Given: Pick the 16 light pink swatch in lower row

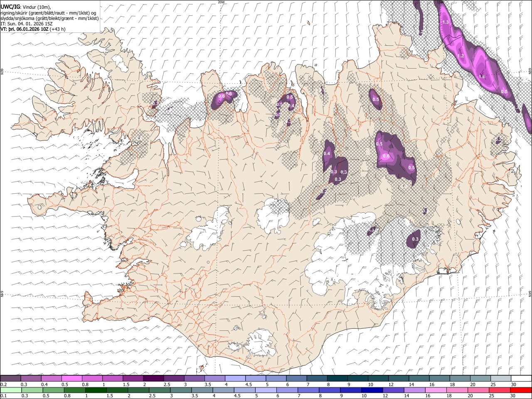Looking at the screenshot, I should tap(436, 390).
